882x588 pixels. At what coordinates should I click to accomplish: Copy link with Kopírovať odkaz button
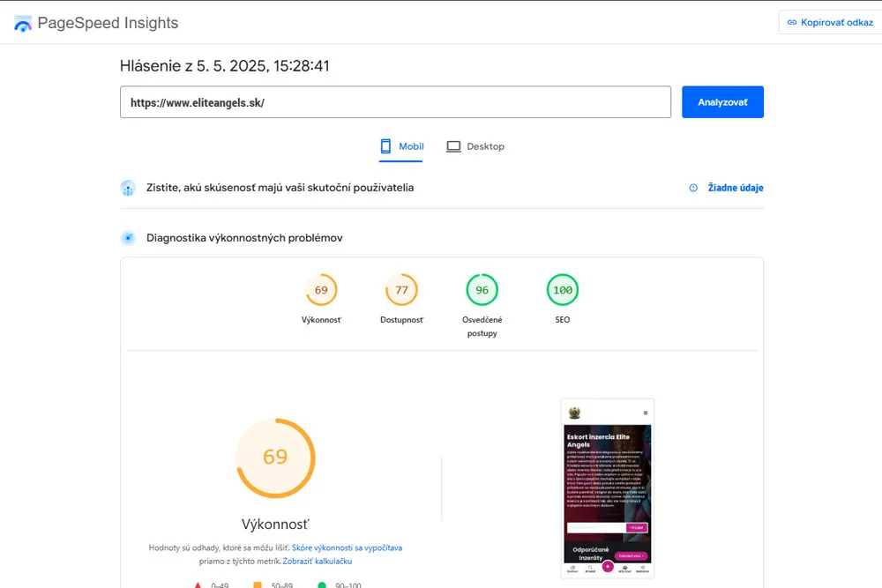click(x=830, y=23)
